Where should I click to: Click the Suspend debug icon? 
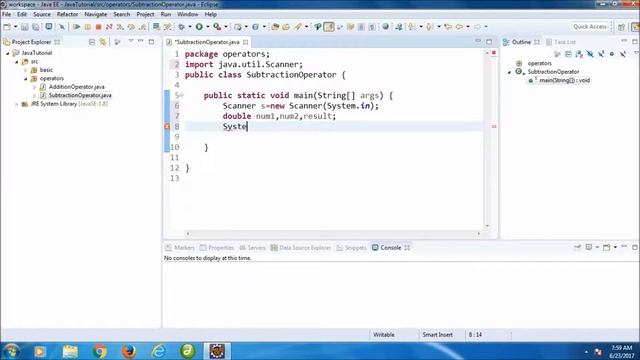tap(88, 27)
